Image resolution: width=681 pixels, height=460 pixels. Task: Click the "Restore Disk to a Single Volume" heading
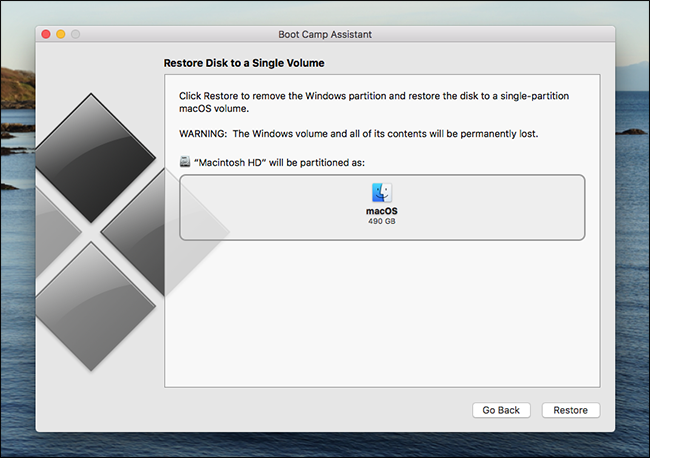click(x=244, y=63)
